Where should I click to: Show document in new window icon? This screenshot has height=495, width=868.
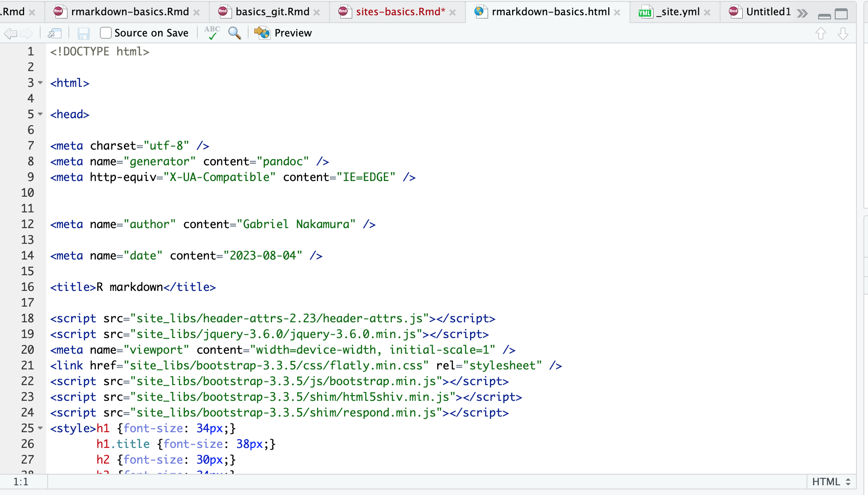[x=55, y=33]
